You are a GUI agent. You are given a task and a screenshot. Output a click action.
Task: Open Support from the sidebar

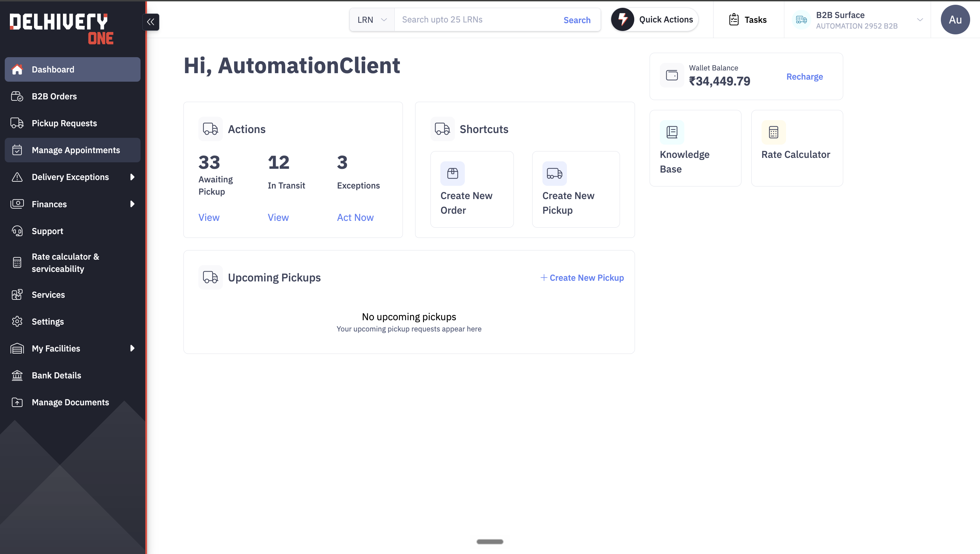coord(73,231)
